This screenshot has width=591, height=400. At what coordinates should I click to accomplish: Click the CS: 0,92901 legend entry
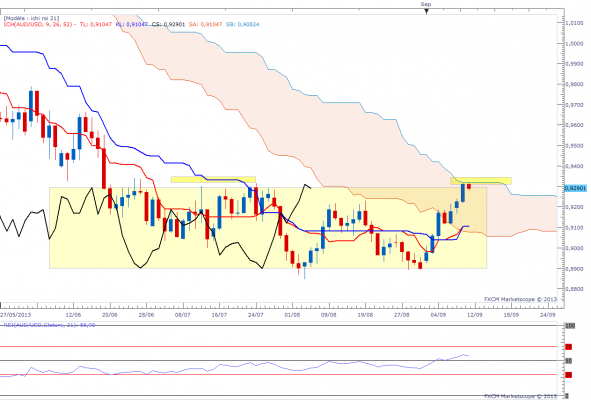pos(168,24)
